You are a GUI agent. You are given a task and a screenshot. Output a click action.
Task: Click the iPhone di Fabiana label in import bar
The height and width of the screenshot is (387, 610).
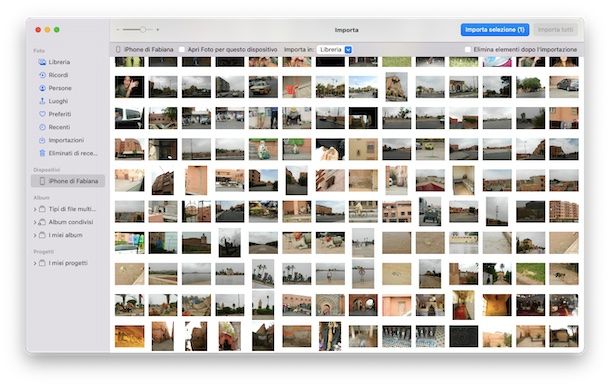149,49
